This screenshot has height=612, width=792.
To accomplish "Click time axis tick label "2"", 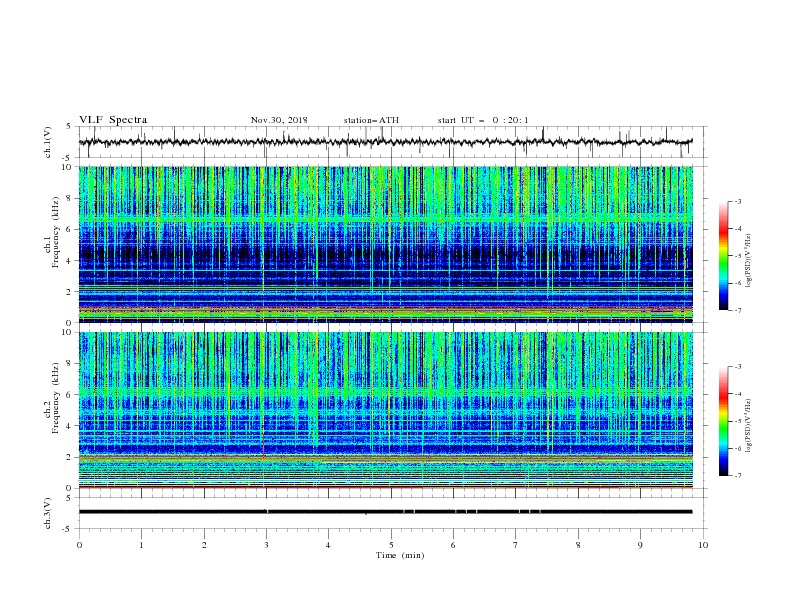I will pyautogui.click(x=204, y=545).
